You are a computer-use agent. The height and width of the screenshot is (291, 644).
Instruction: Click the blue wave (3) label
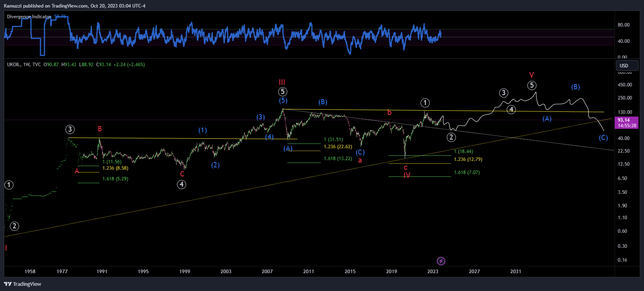[x=260, y=117]
